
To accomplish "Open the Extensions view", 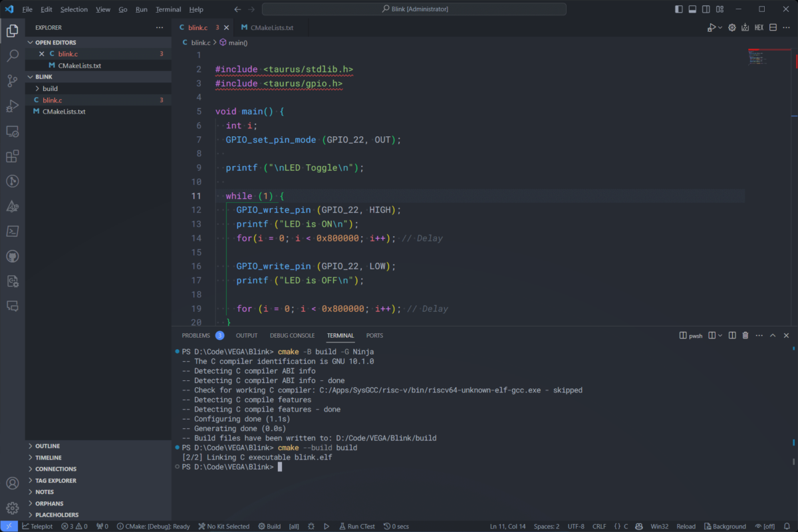I will click(x=12, y=156).
